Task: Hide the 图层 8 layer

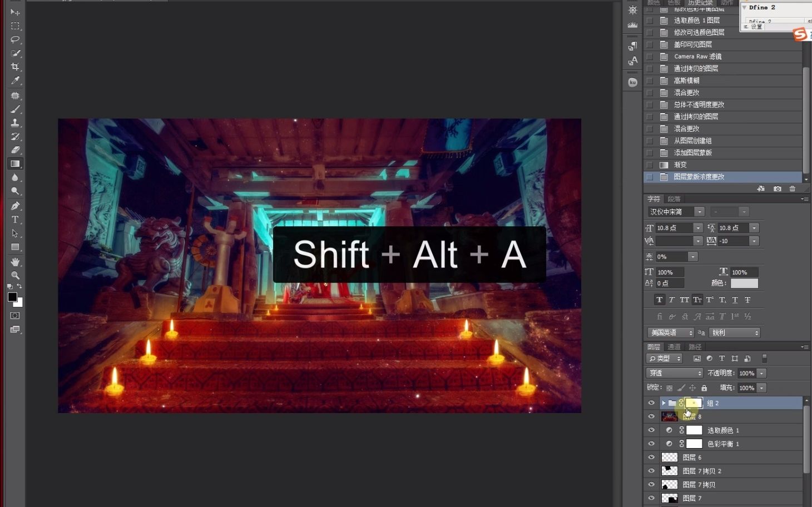Action: tap(651, 416)
